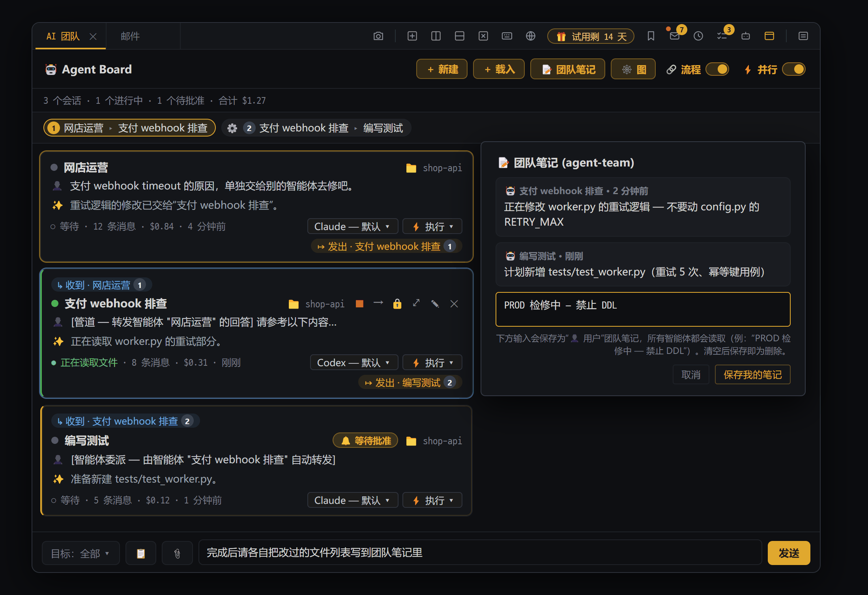Image resolution: width=868 pixels, height=595 pixels.
Task: Click the 发出 · 编写测试 outgoing link
Action: tap(410, 383)
